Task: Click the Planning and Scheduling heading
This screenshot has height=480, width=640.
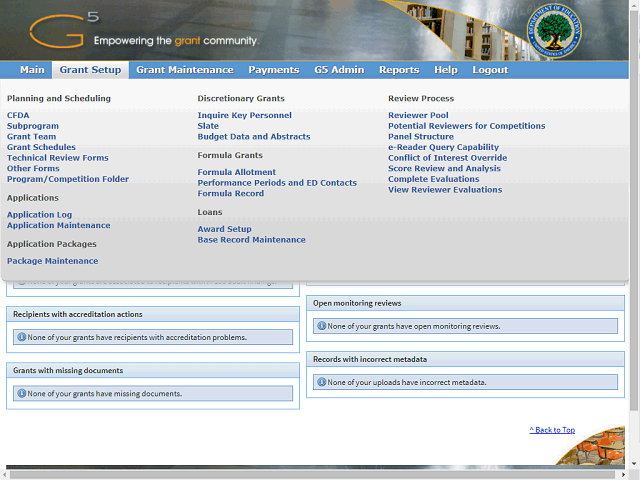Action: coord(59,98)
